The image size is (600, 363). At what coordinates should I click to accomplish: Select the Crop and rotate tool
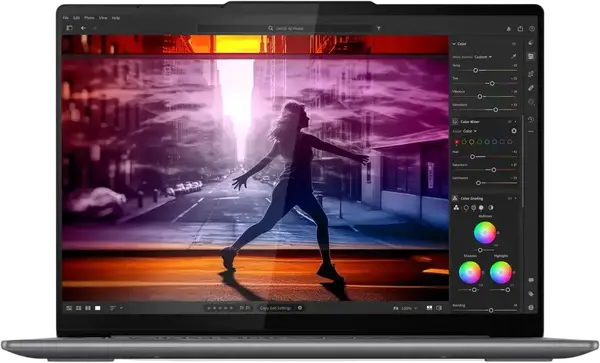(x=531, y=74)
